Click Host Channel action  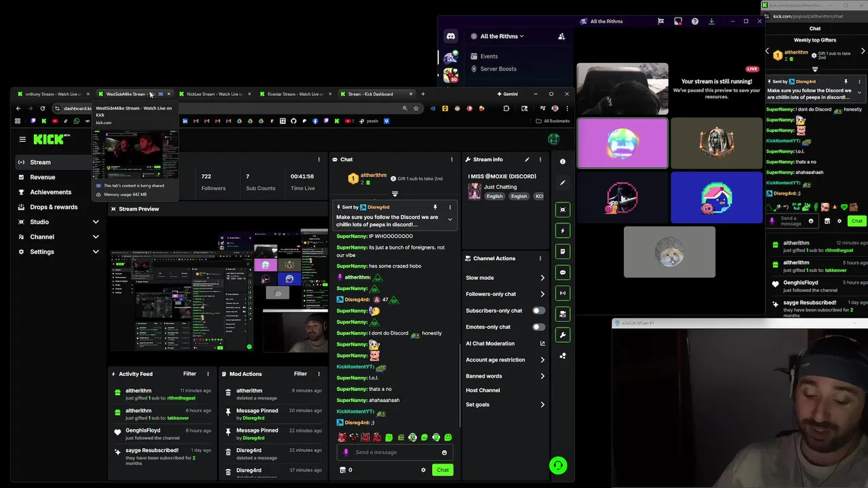coord(483,390)
